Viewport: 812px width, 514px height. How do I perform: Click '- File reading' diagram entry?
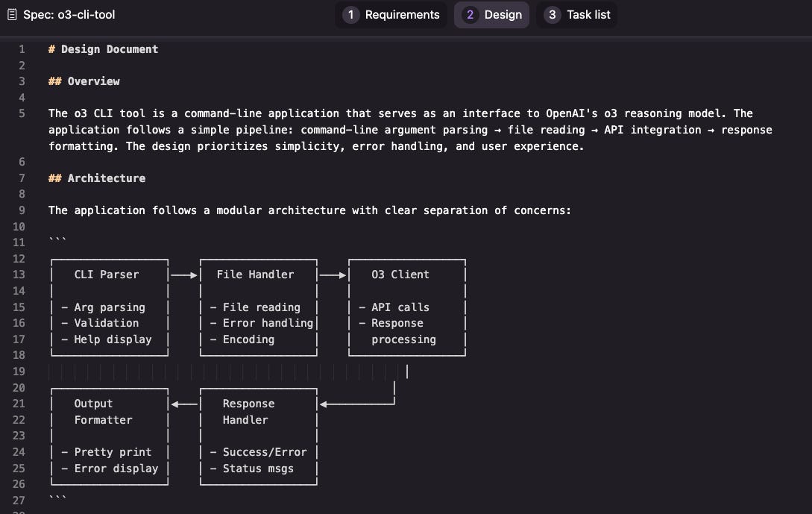pos(255,307)
